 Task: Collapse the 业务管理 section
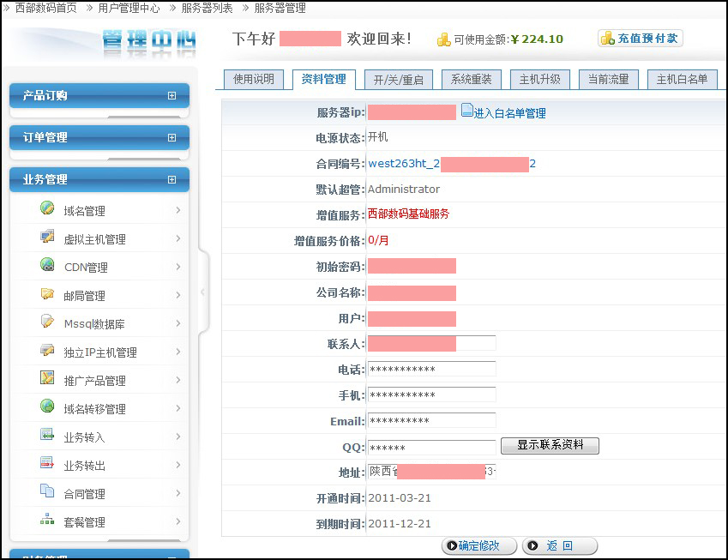tap(171, 180)
